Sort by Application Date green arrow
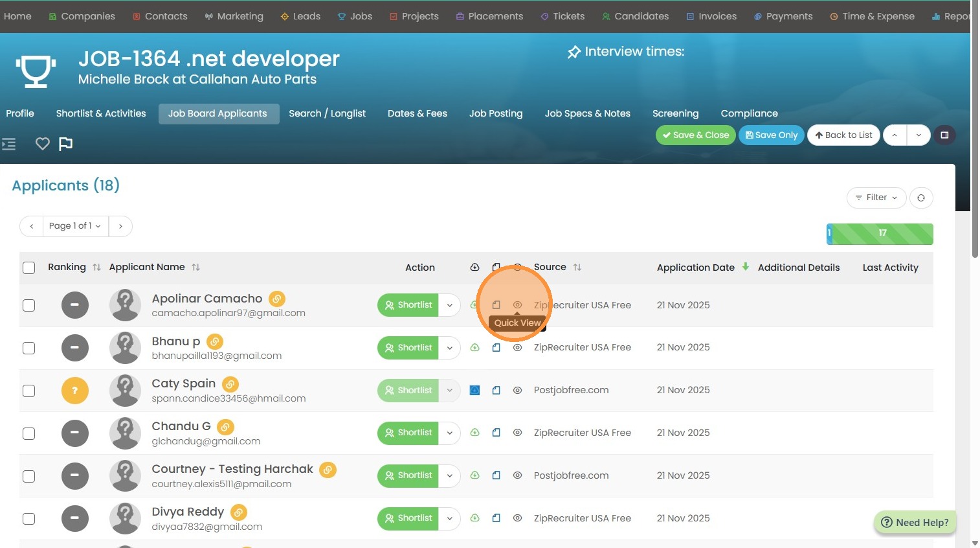 pyautogui.click(x=746, y=267)
